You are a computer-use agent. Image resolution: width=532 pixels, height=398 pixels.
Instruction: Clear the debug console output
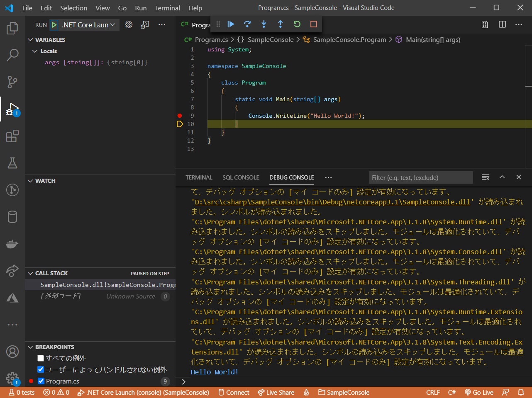486,177
